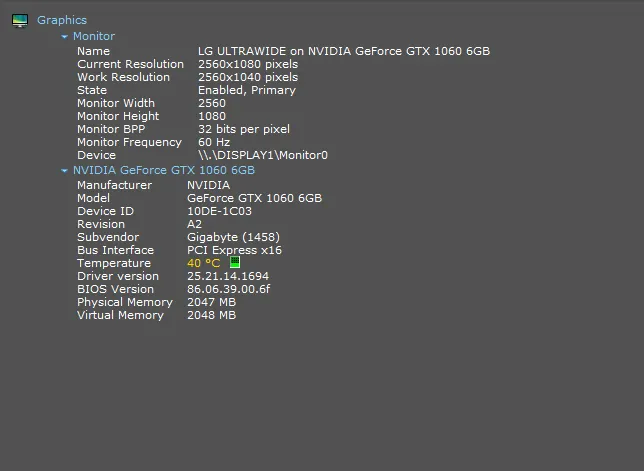The height and width of the screenshot is (471, 644).
Task: Click the 'Current Resolution' label
Action: point(131,64)
